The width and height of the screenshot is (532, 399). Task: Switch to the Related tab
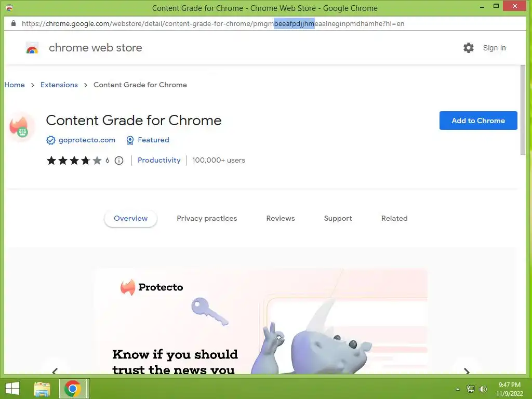(x=394, y=219)
